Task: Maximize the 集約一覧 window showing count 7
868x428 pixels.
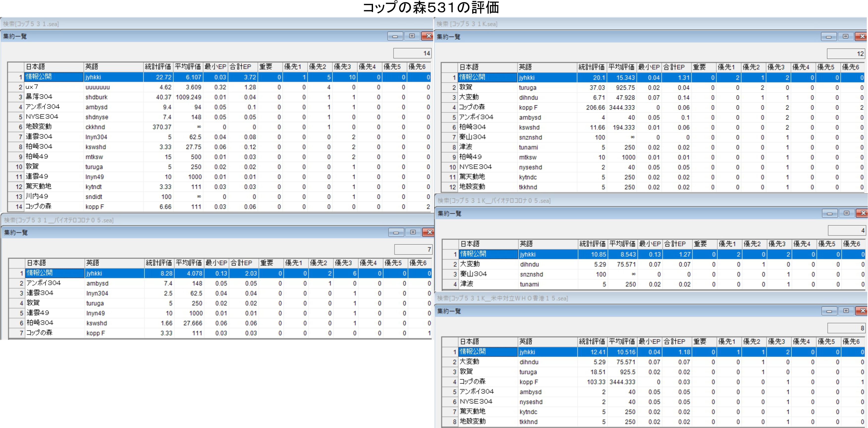Action: click(413, 232)
